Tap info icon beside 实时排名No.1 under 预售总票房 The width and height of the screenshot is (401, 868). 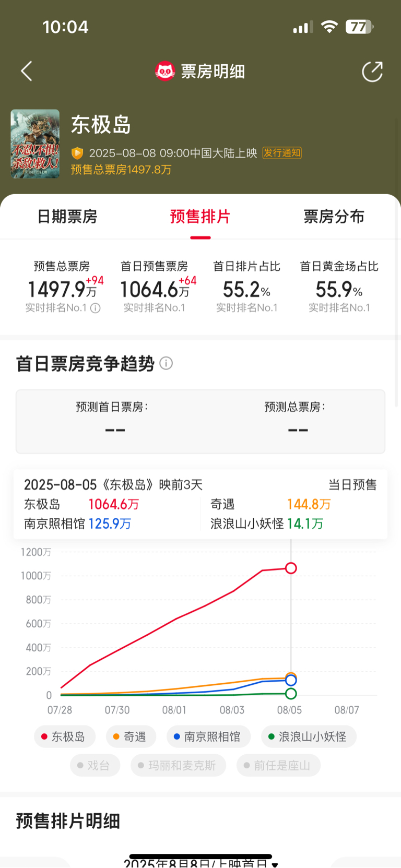(96, 308)
